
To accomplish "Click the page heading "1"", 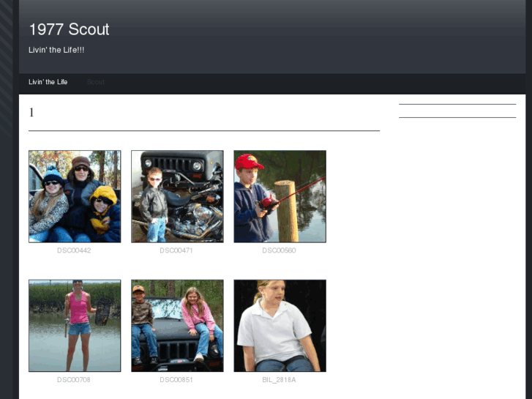I will click(31, 113).
